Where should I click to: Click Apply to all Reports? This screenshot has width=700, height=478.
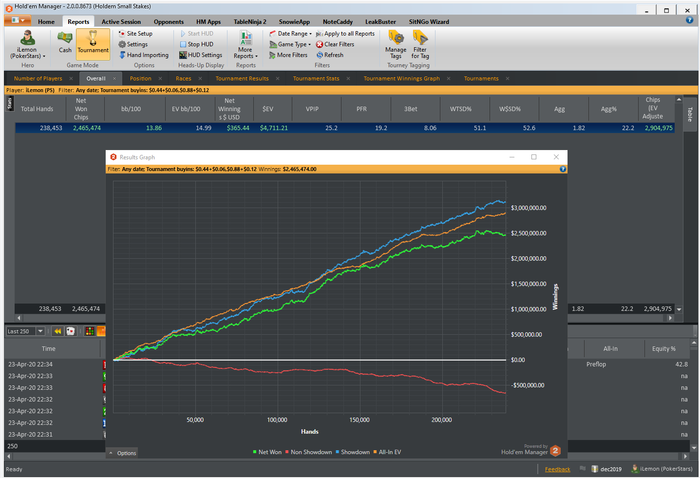click(345, 33)
